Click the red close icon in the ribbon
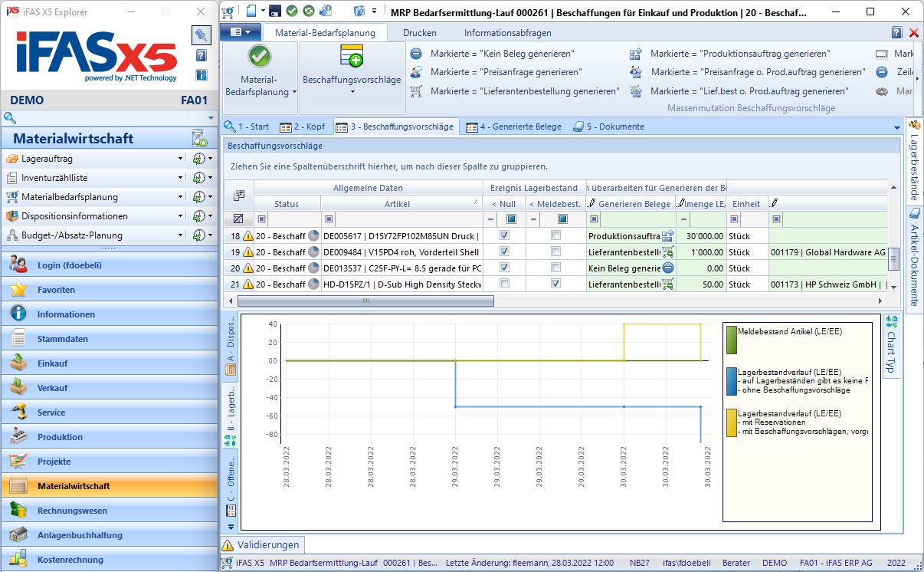This screenshot has width=924, height=572. 913,33
